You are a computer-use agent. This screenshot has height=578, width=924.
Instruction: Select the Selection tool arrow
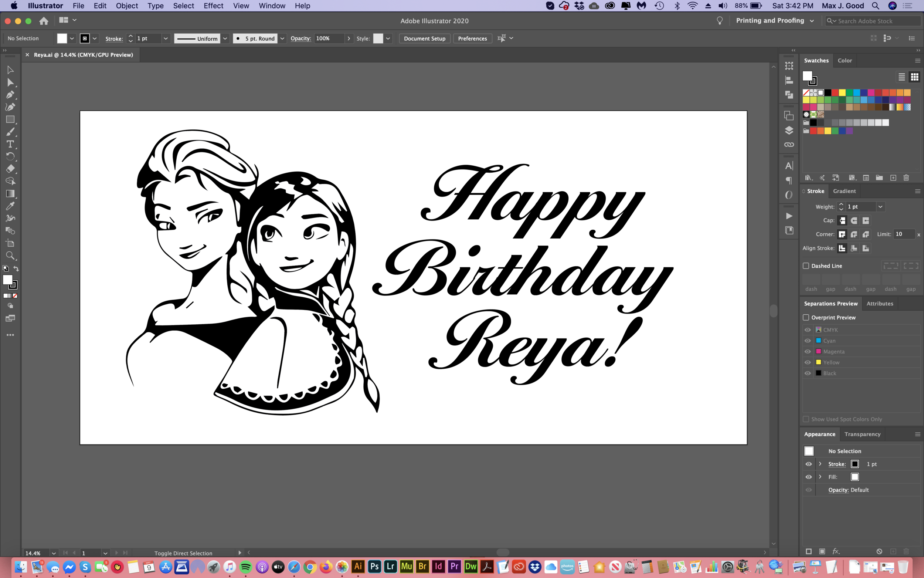coord(10,70)
